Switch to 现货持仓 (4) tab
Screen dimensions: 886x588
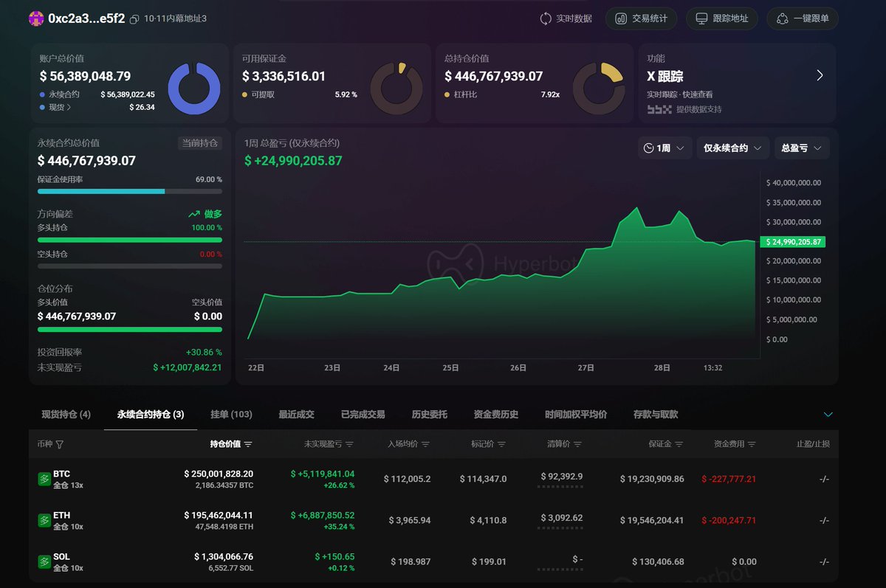(x=66, y=415)
